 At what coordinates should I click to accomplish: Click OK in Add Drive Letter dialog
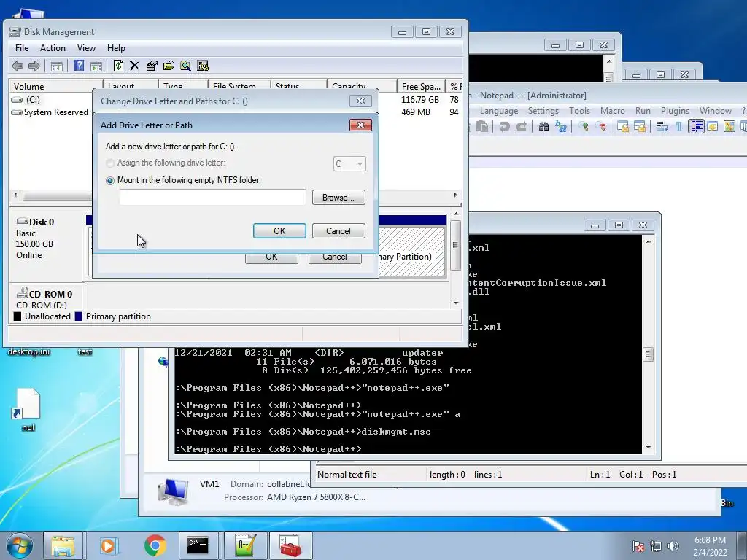279,231
